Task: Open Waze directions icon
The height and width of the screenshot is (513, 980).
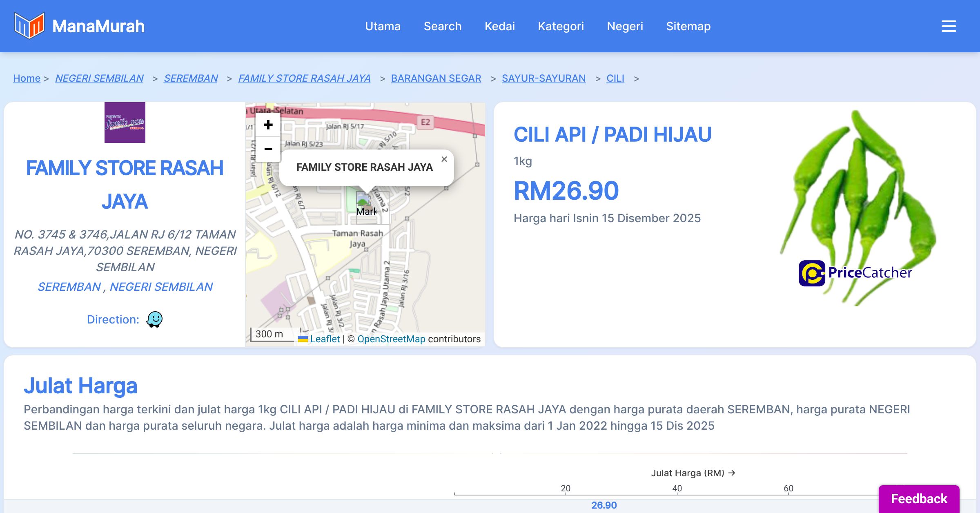Action: point(154,319)
